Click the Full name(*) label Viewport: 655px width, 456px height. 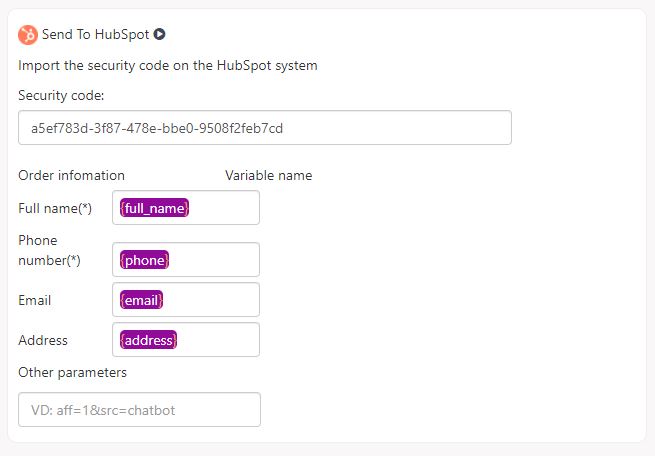[x=55, y=208]
